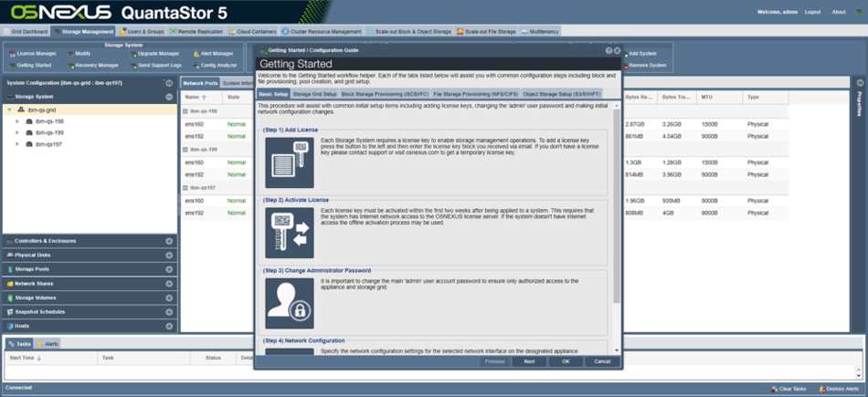
Task: Expand the ibm-qs197 tree node arrow
Action: (17, 144)
